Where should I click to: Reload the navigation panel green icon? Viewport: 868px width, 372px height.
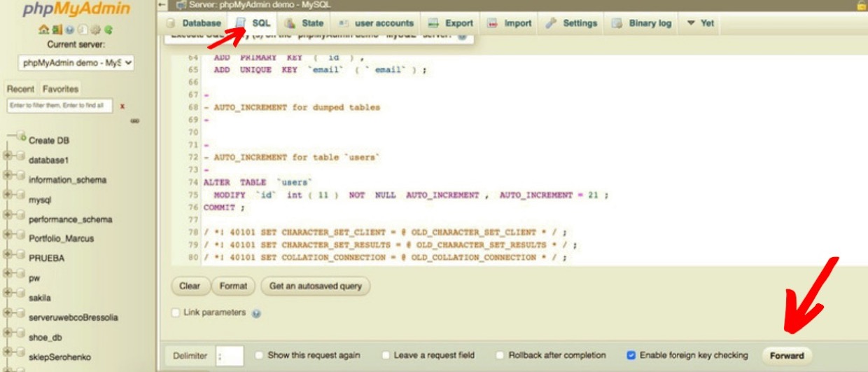pyautogui.click(x=109, y=30)
